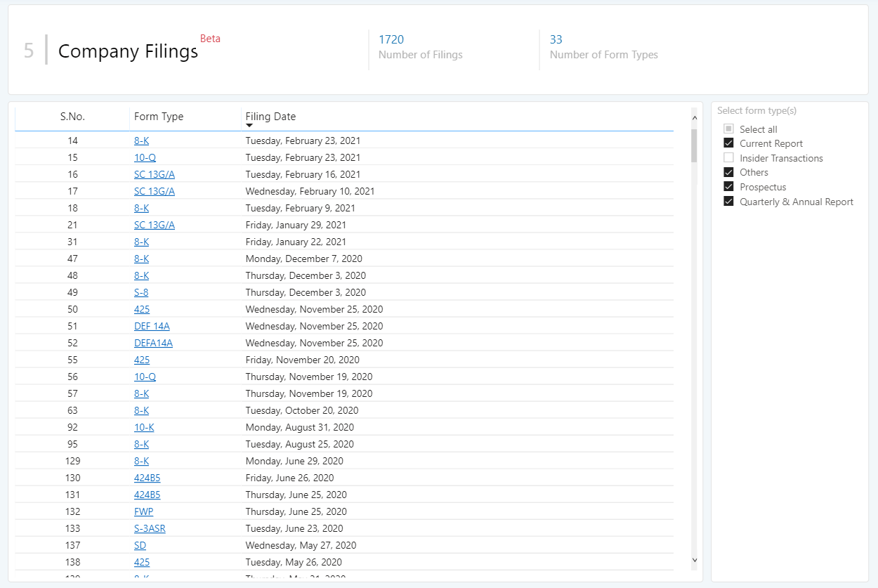The height and width of the screenshot is (588, 878).
Task: Click the scrollbar down arrow
Action: click(x=695, y=560)
